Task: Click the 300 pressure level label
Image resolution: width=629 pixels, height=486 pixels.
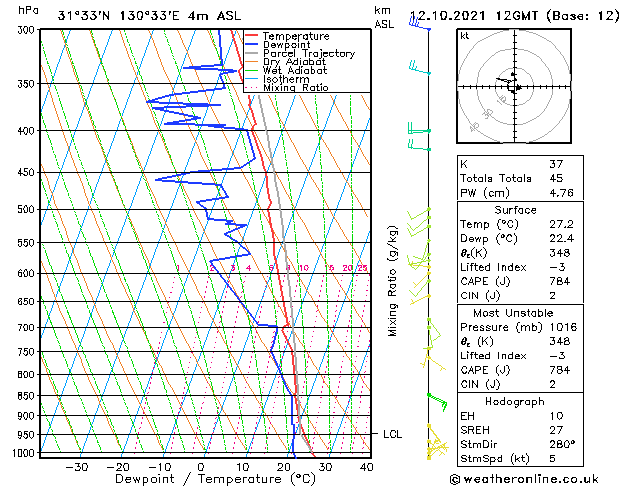Action: pyautogui.click(x=28, y=30)
